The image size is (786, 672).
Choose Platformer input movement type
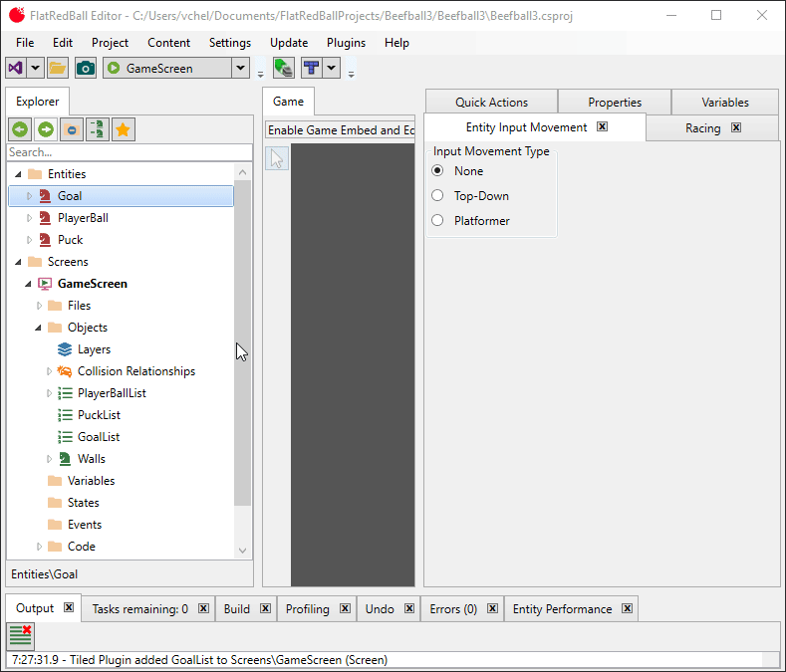tap(437, 221)
